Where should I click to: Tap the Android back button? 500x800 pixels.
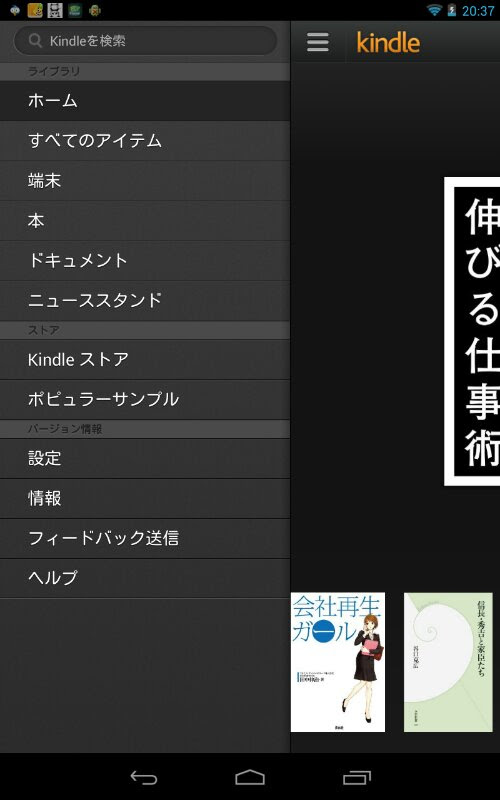pyautogui.click(x=144, y=778)
